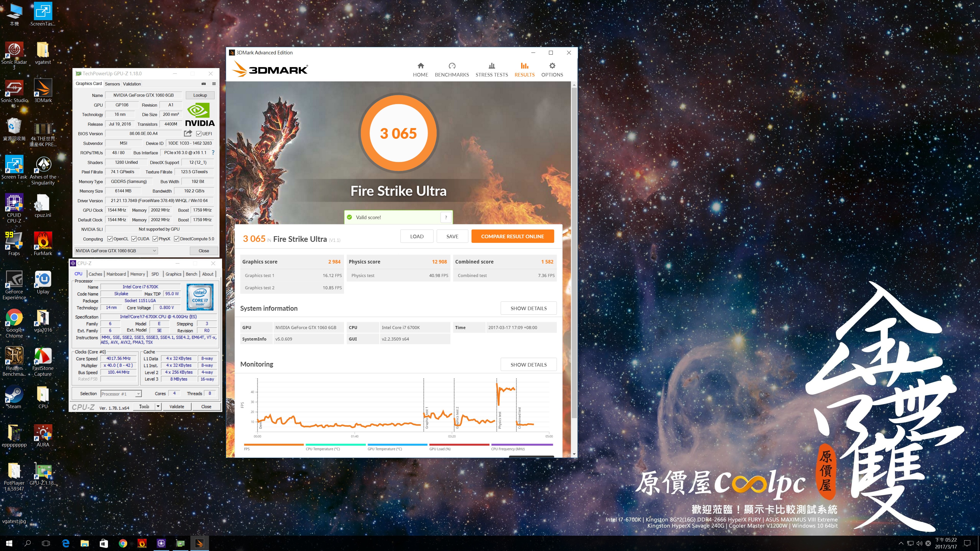The image size is (980, 551).
Task: Toggle the PhysX checkbox in GPU-Z
Action: 155,239
